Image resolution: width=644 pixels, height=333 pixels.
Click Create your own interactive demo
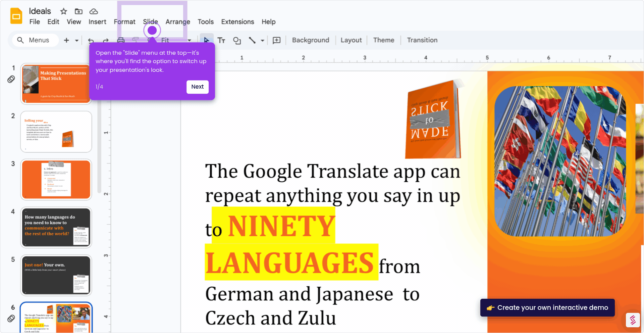(x=547, y=307)
